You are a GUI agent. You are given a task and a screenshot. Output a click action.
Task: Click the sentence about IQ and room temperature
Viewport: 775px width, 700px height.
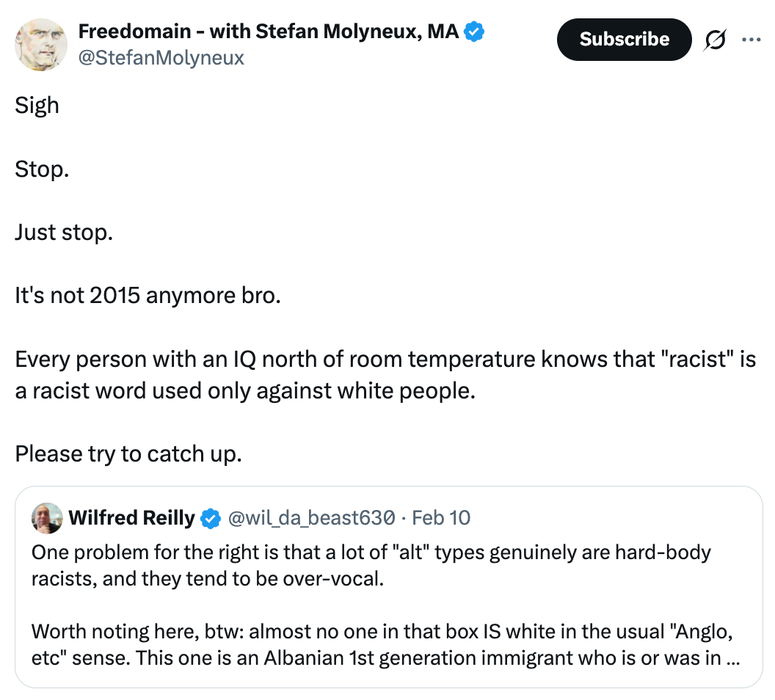click(385, 375)
